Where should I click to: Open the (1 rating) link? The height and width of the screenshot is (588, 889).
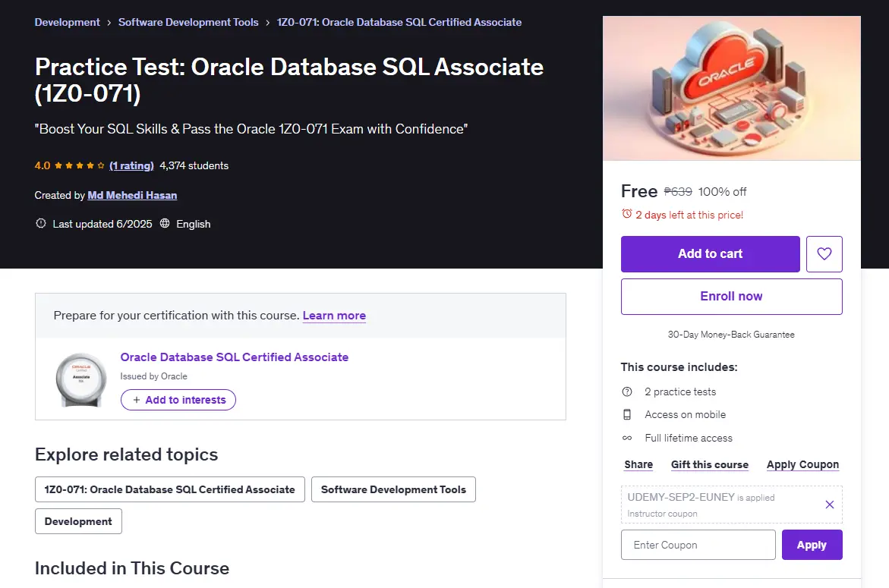click(131, 165)
